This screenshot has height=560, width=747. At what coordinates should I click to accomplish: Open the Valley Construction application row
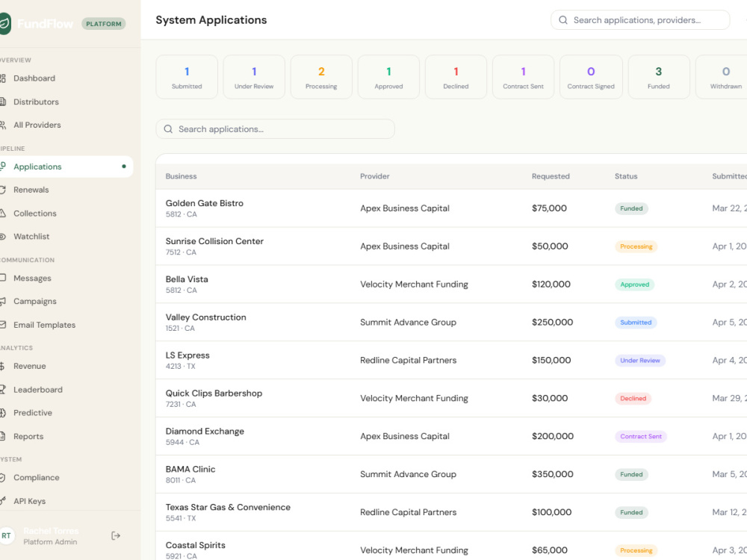click(x=451, y=322)
